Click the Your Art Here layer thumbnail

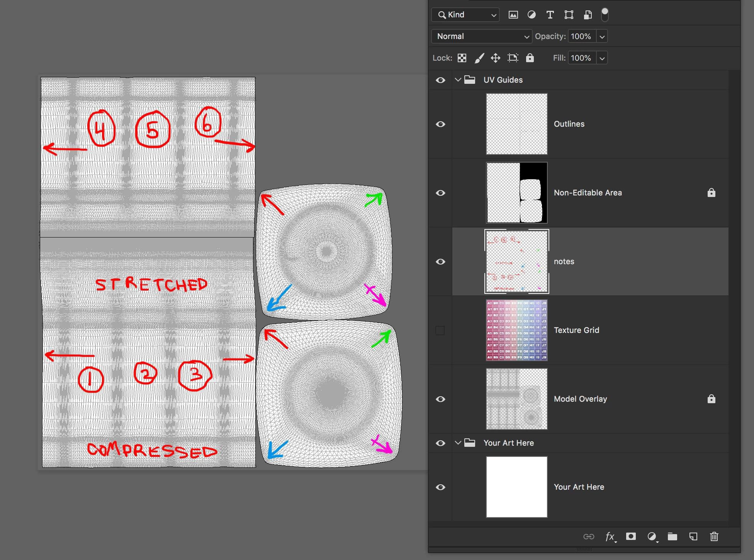tap(516, 487)
